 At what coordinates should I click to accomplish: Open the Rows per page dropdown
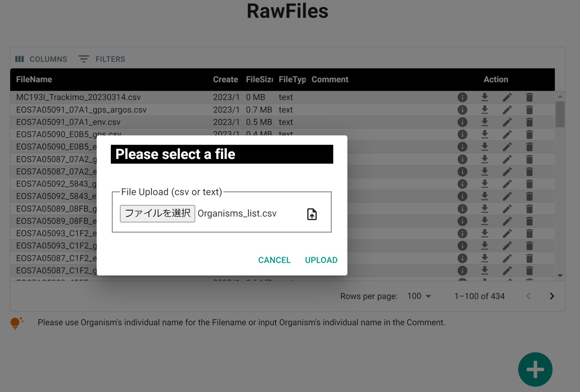click(x=419, y=296)
